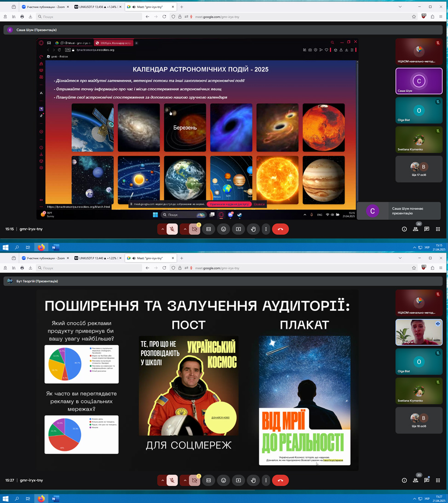Go back in the 15:27 Firefox window

(x=147, y=268)
